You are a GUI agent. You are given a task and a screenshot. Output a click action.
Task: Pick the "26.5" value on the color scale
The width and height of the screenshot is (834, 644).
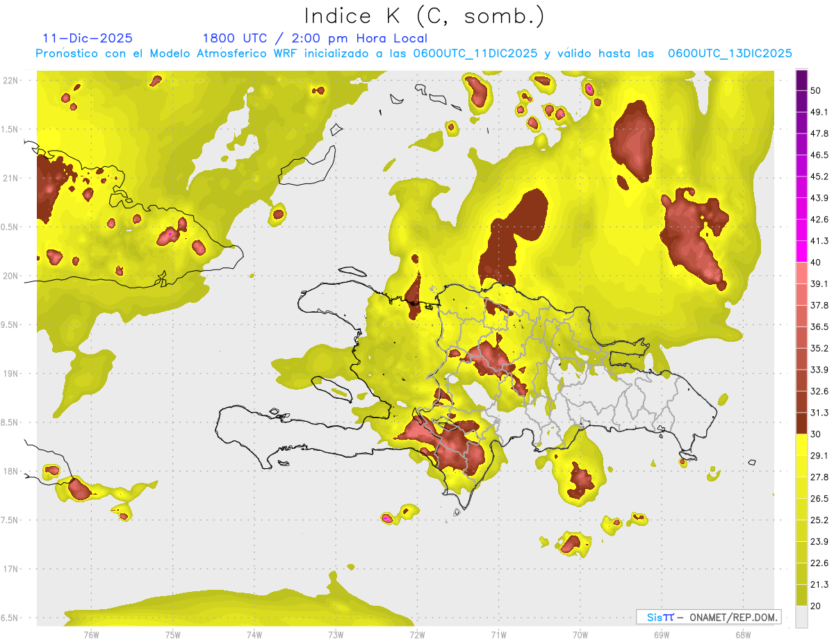819,499
